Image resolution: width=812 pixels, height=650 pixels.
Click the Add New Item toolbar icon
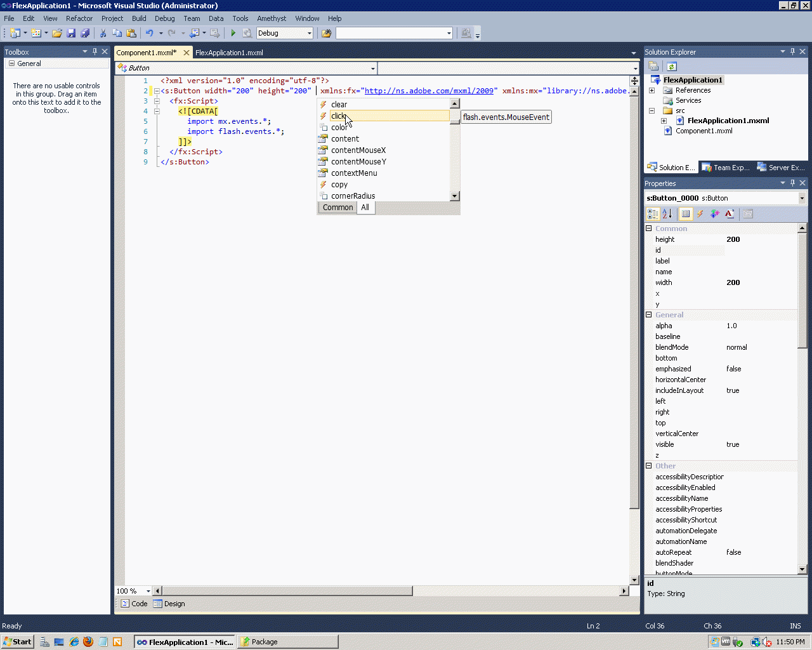(x=36, y=33)
